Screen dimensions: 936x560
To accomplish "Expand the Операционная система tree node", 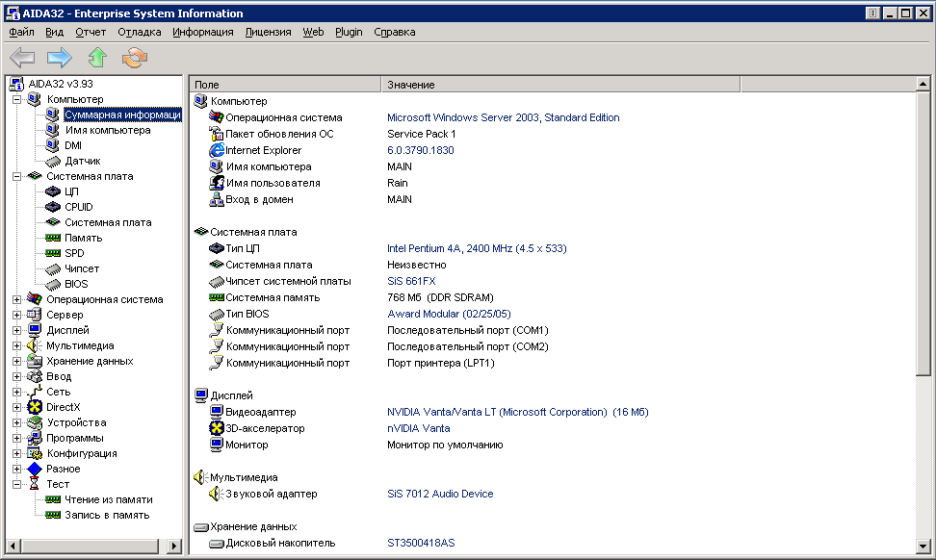I will click(16, 299).
